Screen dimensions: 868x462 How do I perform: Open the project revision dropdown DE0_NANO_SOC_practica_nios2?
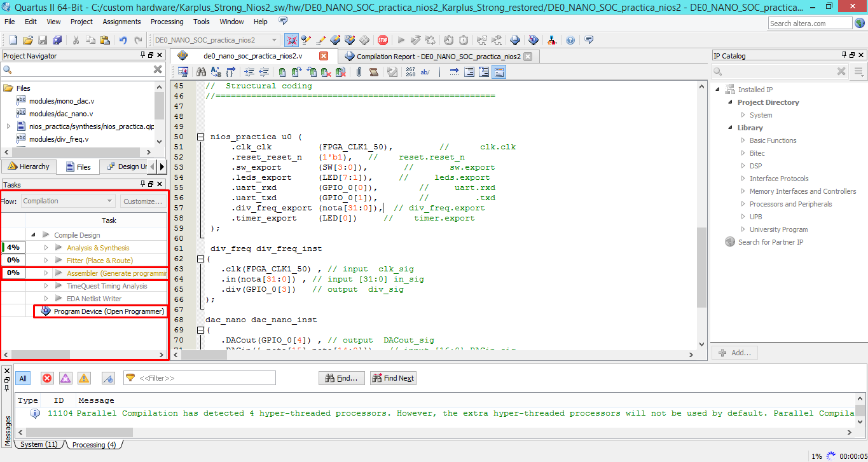(x=216, y=39)
